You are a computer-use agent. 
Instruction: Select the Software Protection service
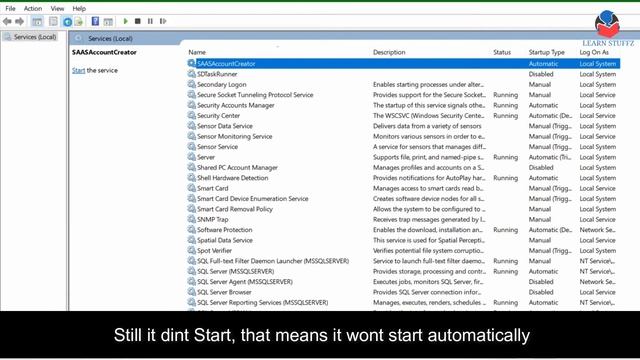pyautogui.click(x=224, y=230)
